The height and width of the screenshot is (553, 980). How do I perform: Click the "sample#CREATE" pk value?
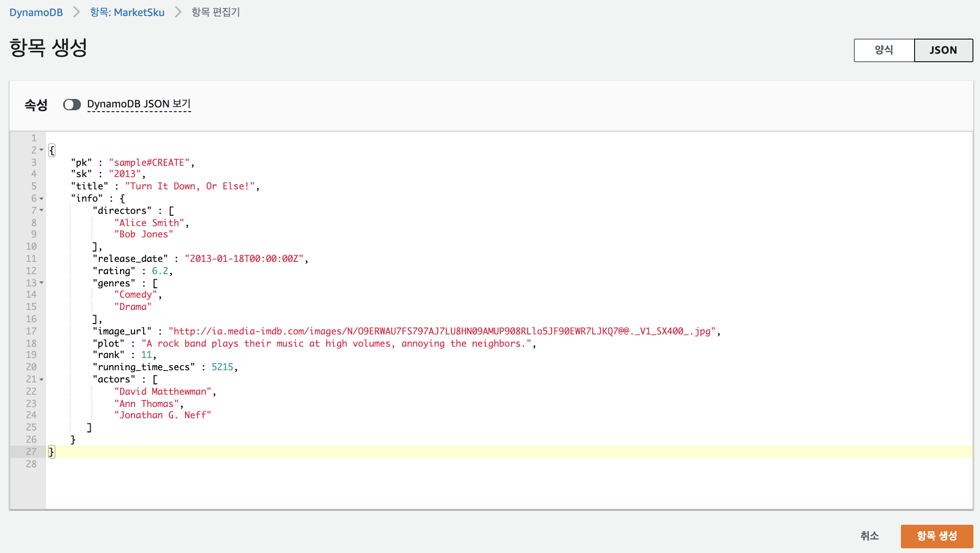(149, 163)
